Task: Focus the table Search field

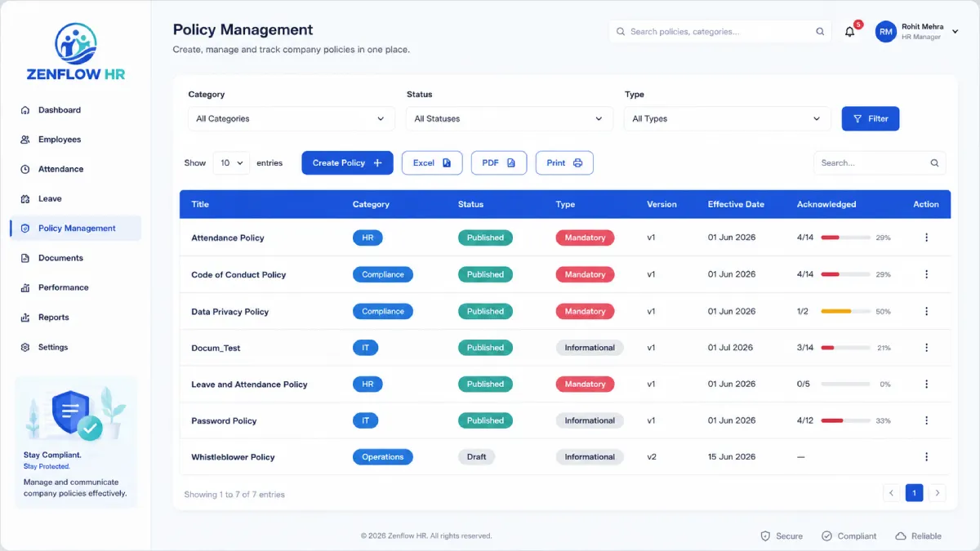Action: click(x=880, y=163)
